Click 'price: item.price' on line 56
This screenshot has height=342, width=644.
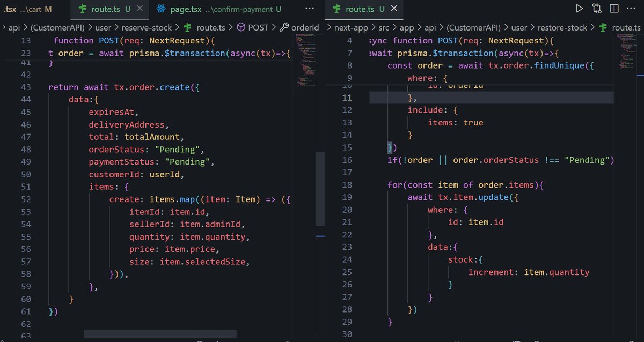(x=172, y=249)
